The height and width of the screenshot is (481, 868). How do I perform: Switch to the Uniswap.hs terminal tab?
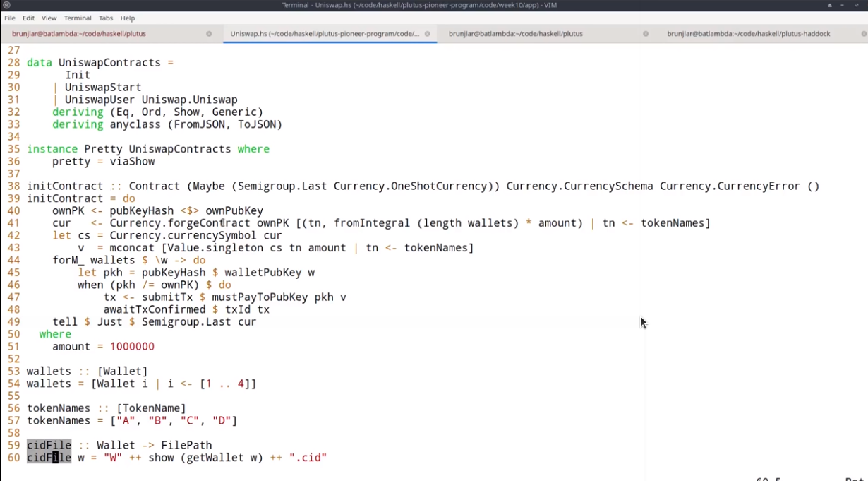pyautogui.click(x=325, y=34)
